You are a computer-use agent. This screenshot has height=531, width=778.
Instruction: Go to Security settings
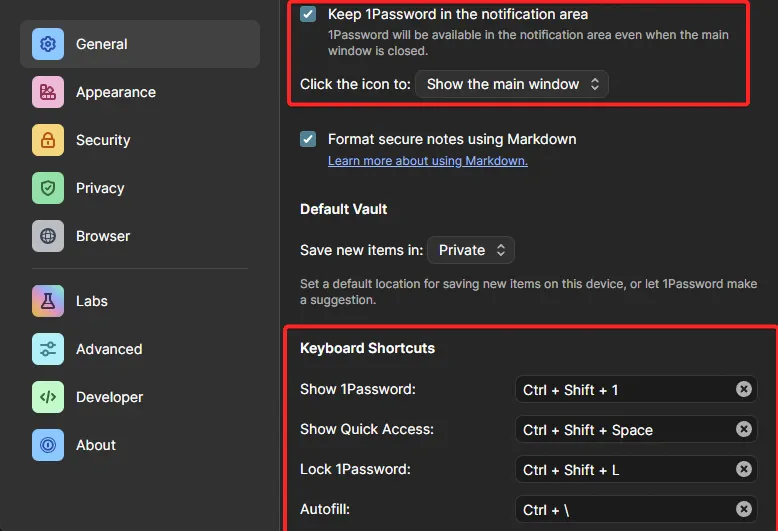[x=140, y=140]
